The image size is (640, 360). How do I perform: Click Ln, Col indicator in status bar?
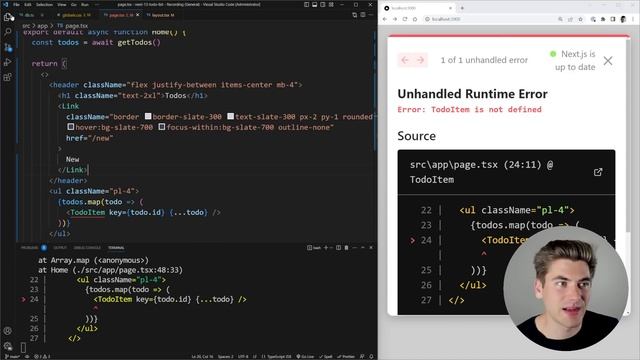tap(202, 357)
